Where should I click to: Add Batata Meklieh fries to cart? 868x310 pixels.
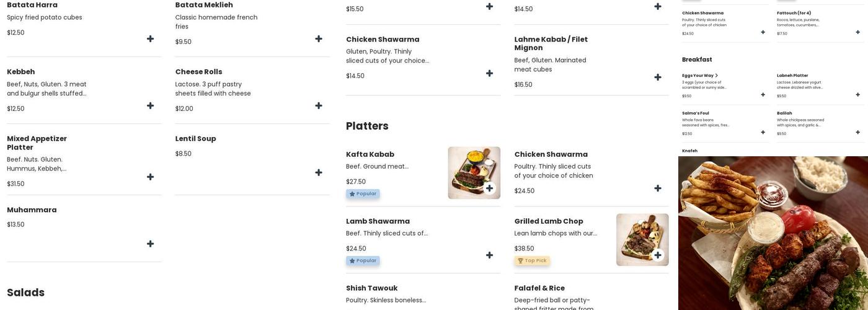click(x=319, y=39)
